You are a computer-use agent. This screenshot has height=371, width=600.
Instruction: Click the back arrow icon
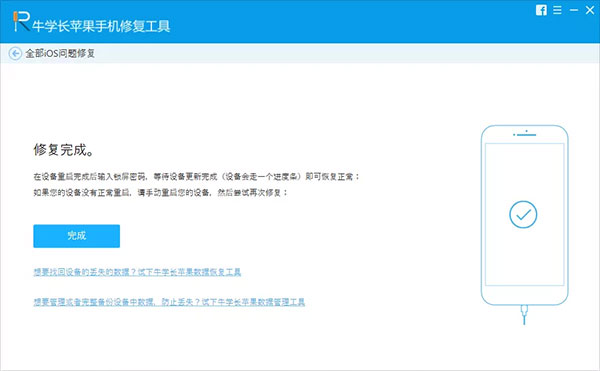point(15,54)
